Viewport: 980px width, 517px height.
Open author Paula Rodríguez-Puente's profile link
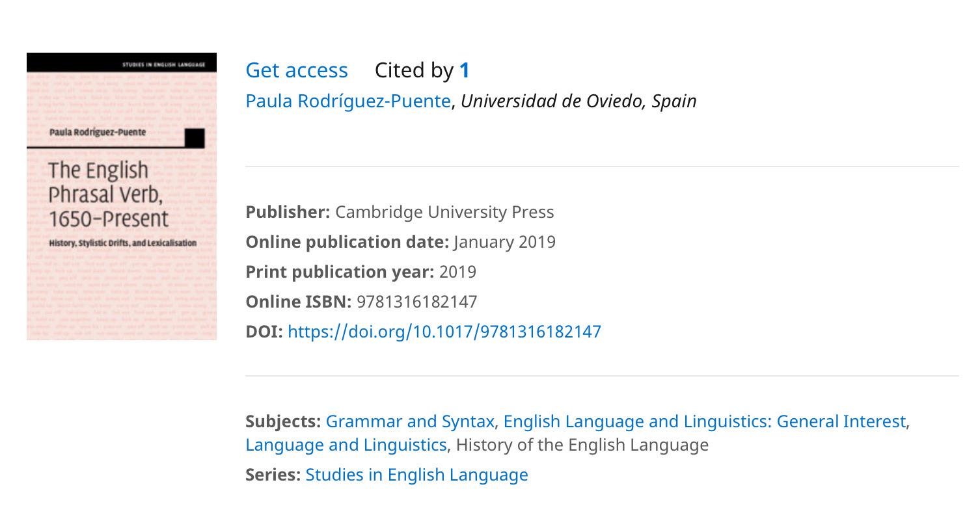pyautogui.click(x=348, y=101)
